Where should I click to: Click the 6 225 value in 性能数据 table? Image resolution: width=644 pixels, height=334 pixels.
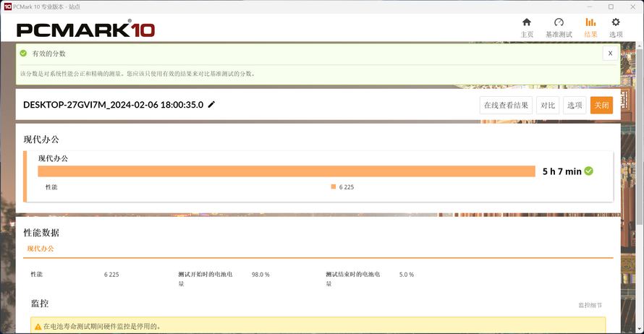pos(111,275)
